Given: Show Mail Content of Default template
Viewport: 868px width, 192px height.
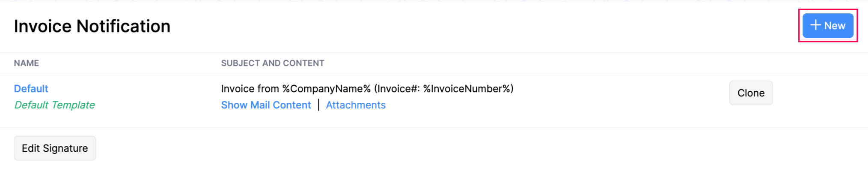Looking at the screenshot, I should point(266,105).
